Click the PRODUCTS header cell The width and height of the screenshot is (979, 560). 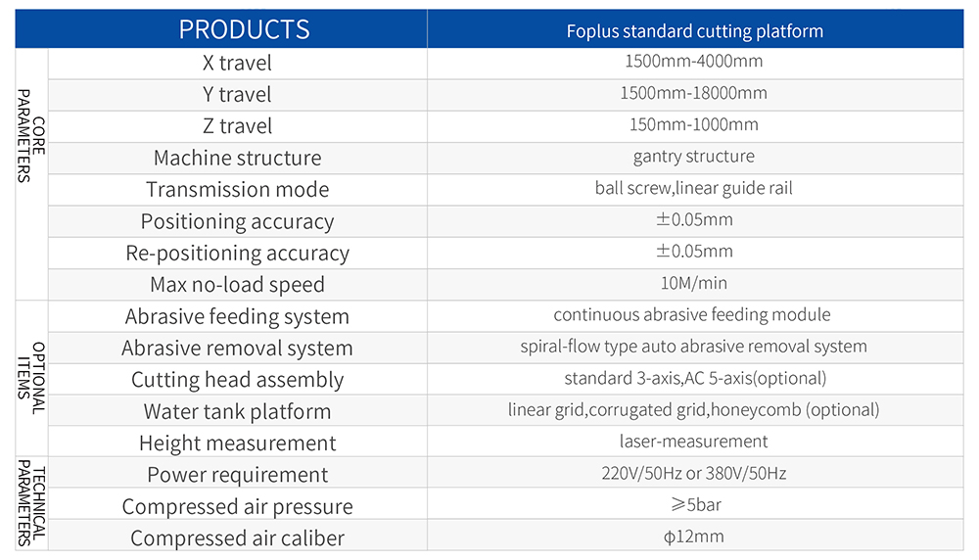[244, 29]
